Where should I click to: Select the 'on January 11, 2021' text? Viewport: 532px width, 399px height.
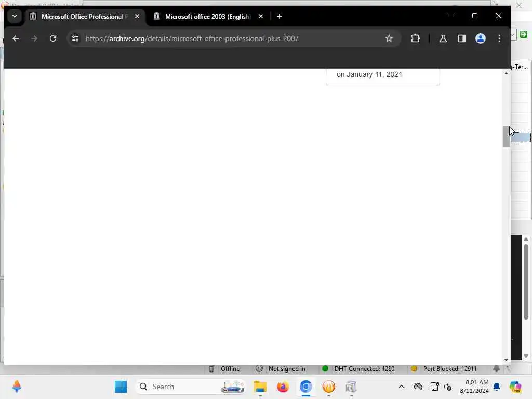coord(369,75)
